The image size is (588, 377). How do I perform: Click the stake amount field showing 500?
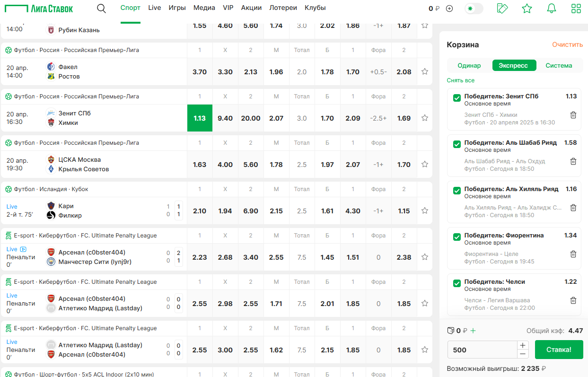point(482,350)
